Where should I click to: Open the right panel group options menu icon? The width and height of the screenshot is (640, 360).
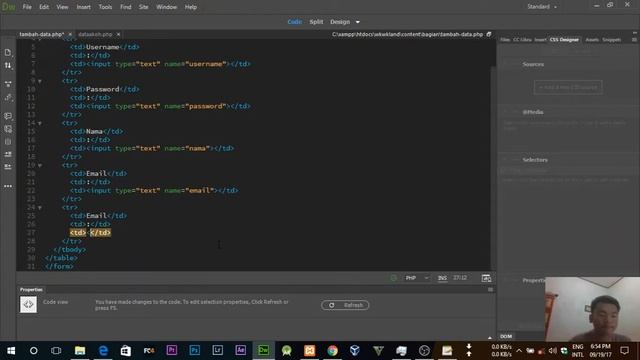pos(634,40)
